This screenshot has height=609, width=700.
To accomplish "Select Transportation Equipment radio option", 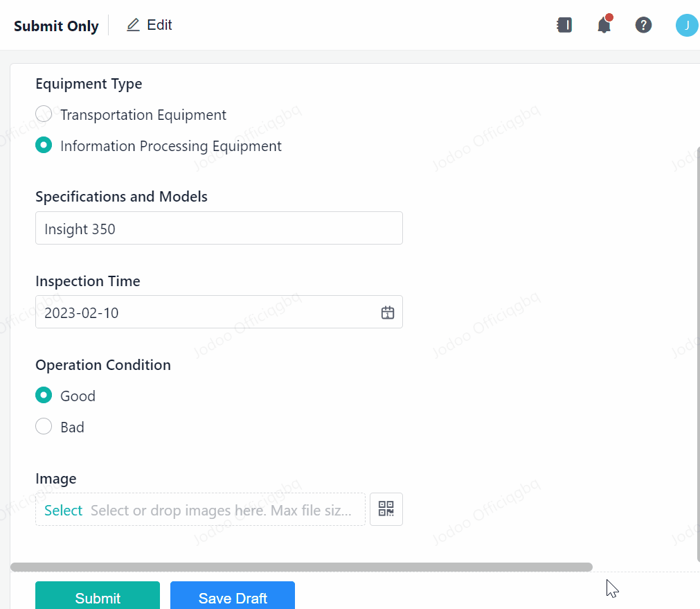I will point(44,114).
